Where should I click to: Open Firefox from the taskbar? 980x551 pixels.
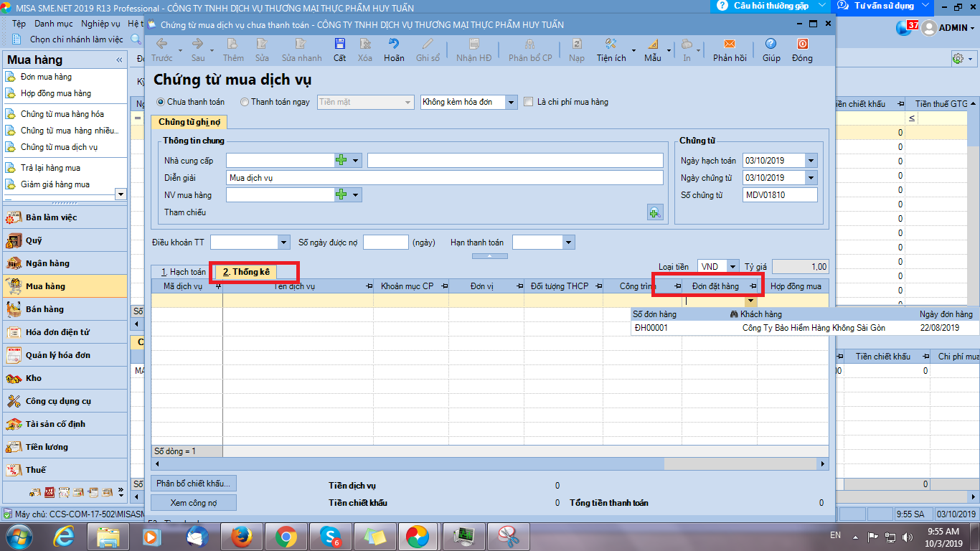pyautogui.click(x=240, y=536)
